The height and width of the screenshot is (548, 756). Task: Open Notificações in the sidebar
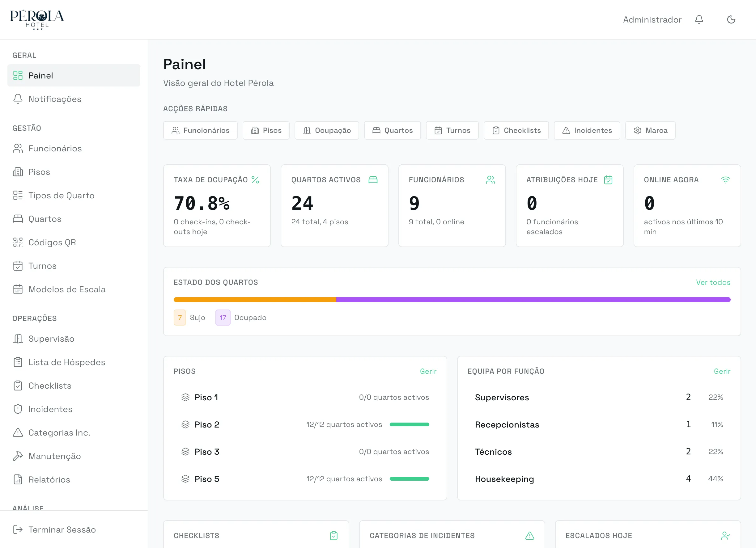coord(74,99)
